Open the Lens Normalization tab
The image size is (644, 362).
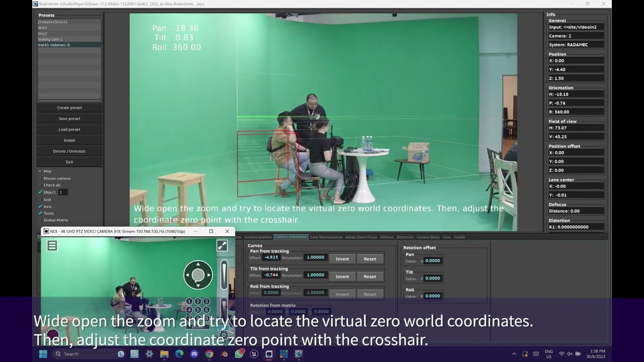326,237
